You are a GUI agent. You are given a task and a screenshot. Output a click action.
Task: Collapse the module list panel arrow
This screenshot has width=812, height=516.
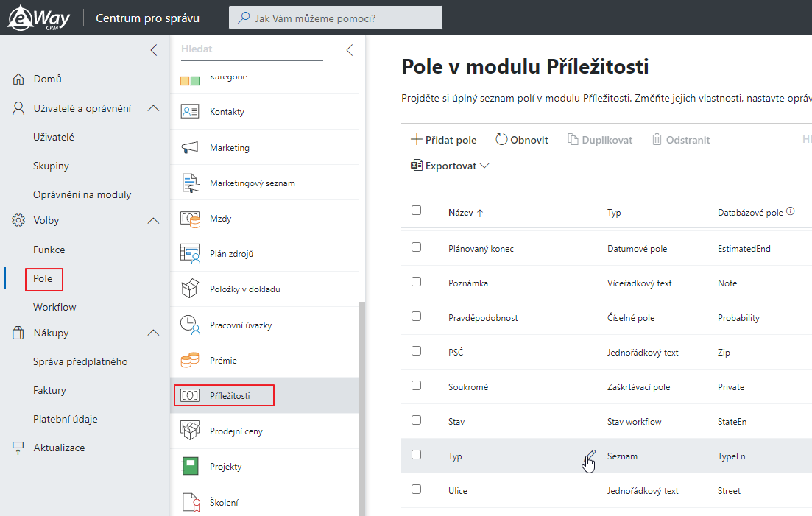[350, 50]
